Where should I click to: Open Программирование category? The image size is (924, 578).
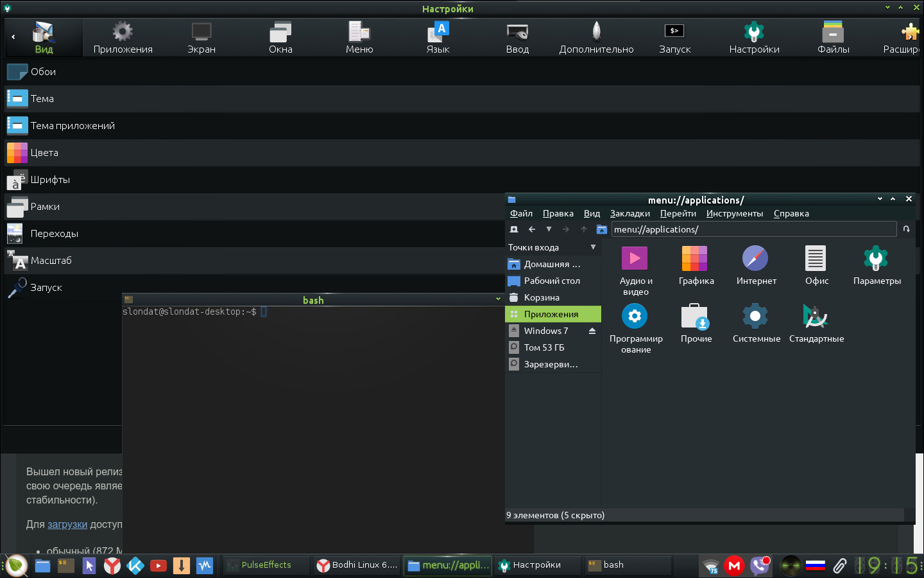point(635,328)
